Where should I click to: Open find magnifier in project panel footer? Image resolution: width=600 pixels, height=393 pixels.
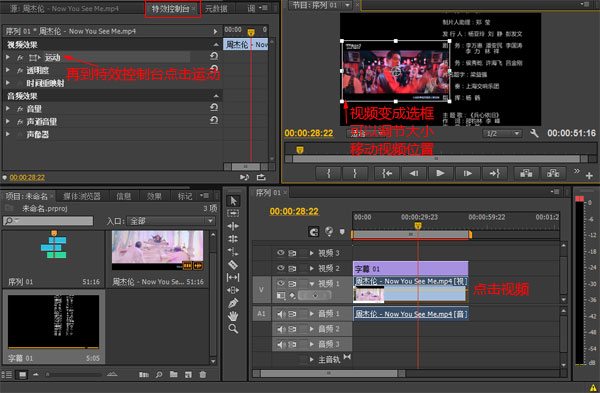click(x=159, y=375)
